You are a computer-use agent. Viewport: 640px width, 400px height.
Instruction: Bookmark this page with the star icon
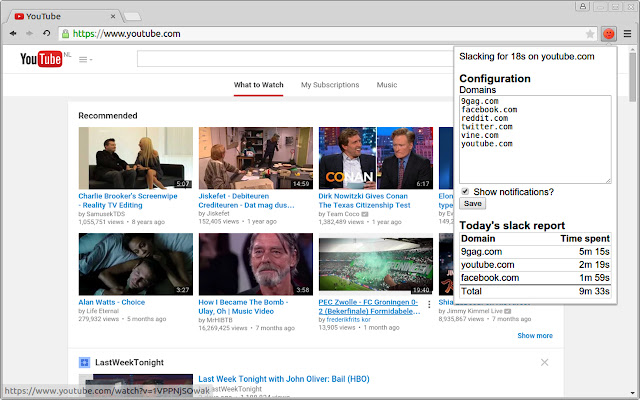pos(590,34)
